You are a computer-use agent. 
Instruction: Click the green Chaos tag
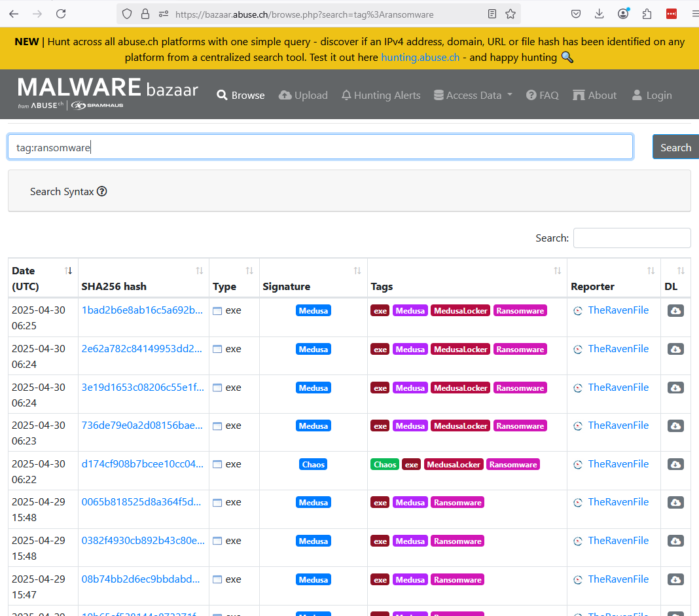(x=385, y=464)
